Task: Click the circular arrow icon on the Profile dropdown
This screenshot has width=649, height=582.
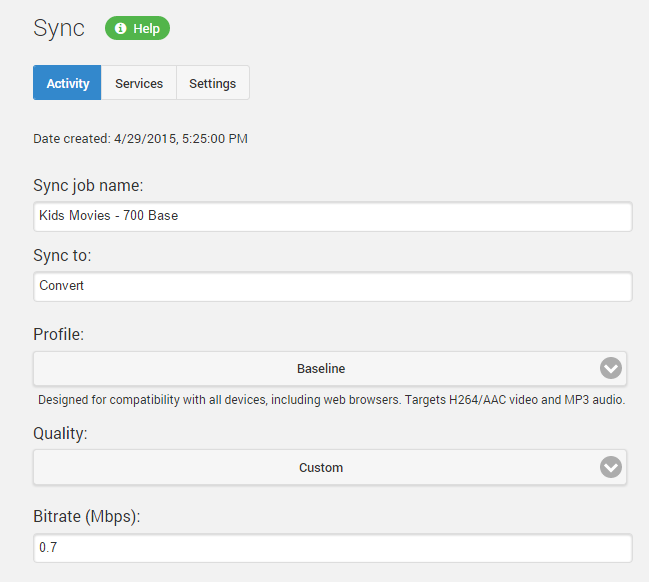Action: [611, 368]
